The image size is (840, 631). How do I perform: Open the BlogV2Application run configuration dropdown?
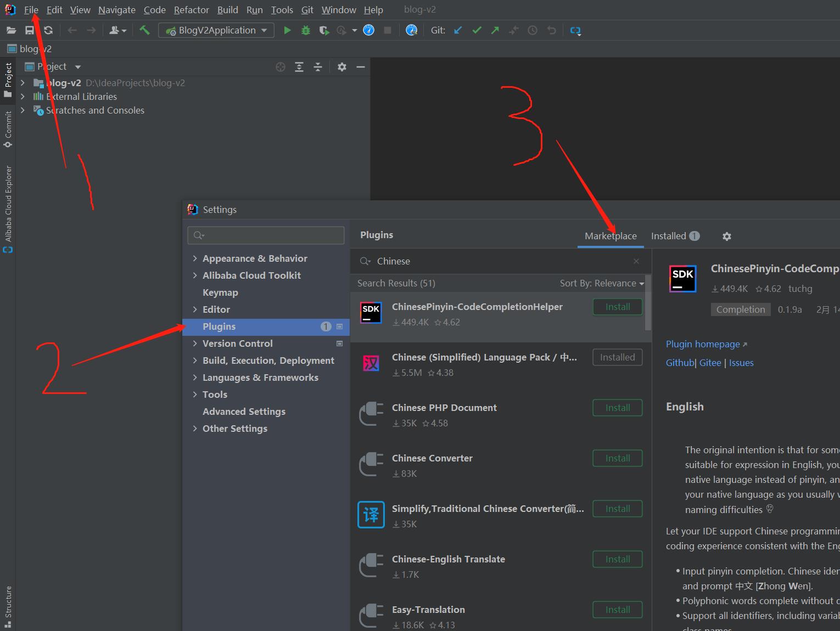click(264, 30)
